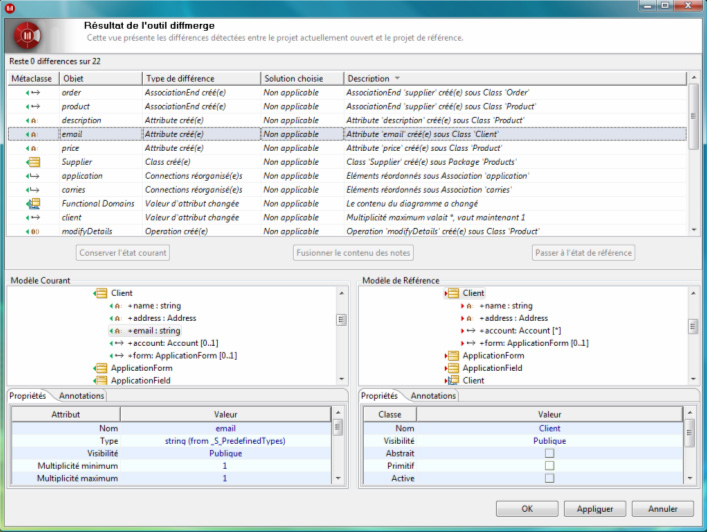707x532 pixels.
Task: Sort by Type de différence column header
Action: click(201, 78)
